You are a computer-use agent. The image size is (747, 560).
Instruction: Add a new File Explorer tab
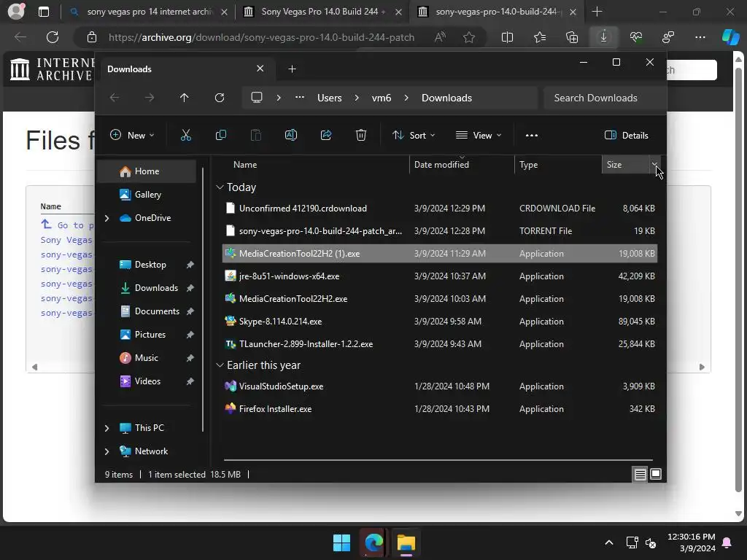coord(292,69)
